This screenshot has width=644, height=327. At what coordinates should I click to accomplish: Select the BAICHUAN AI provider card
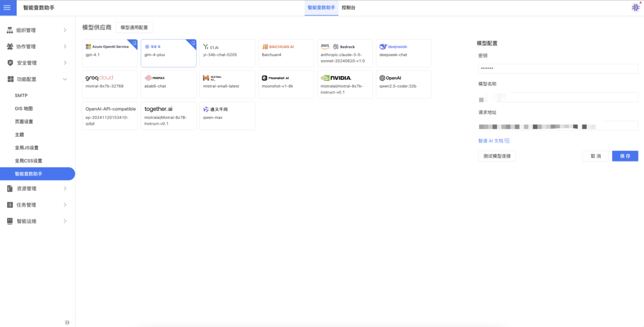286,53
